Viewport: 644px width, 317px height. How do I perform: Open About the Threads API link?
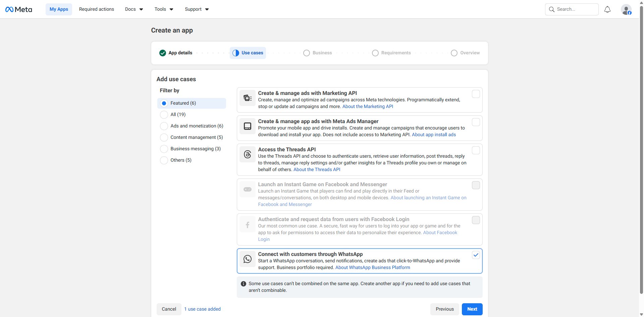[317, 170]
